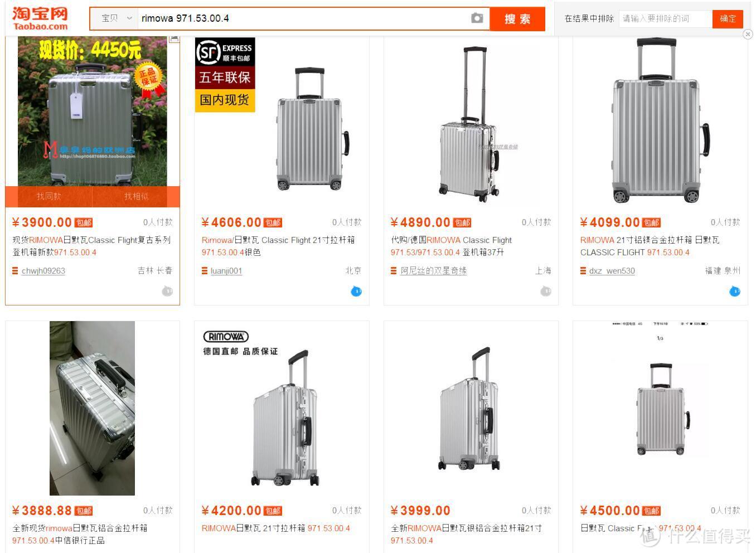Click chwjh09263 seller's gray Wangwang chat icon
The height and width of the screenshot is (553, 756).
(x=167, y=291)
